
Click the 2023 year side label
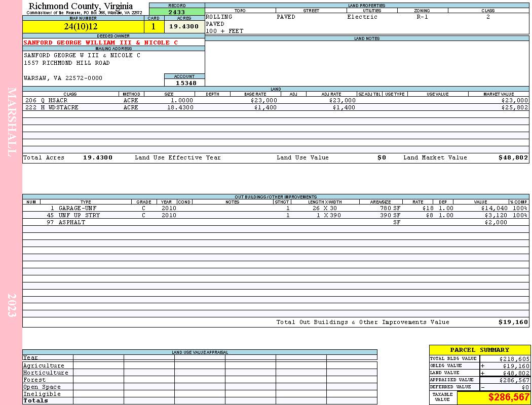pos(12,305)
